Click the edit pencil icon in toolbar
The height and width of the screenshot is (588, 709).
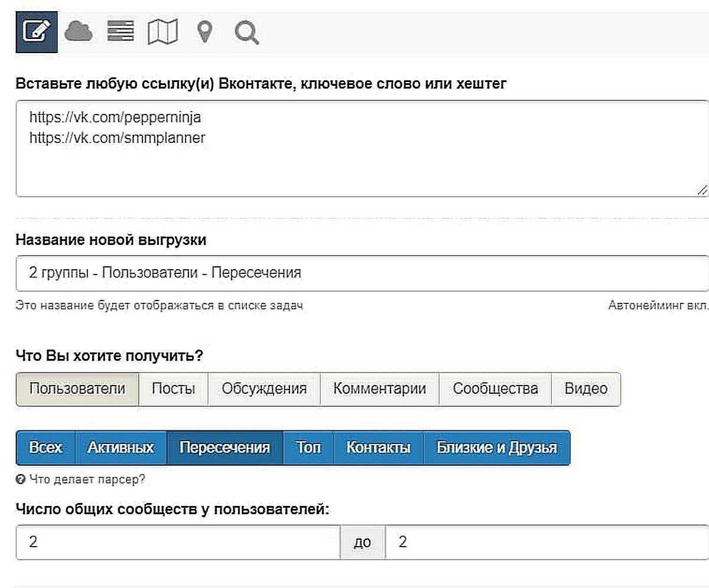36,32
